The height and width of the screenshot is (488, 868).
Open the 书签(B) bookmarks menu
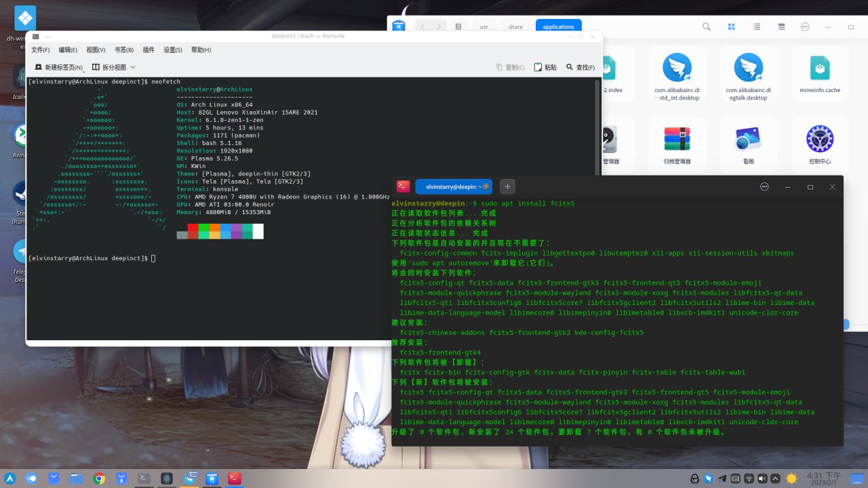[123, 50]
